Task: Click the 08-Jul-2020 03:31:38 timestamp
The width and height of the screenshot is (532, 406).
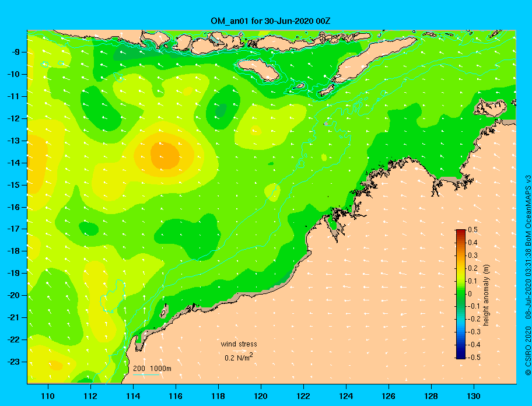Action: click(x=528, y=284)
